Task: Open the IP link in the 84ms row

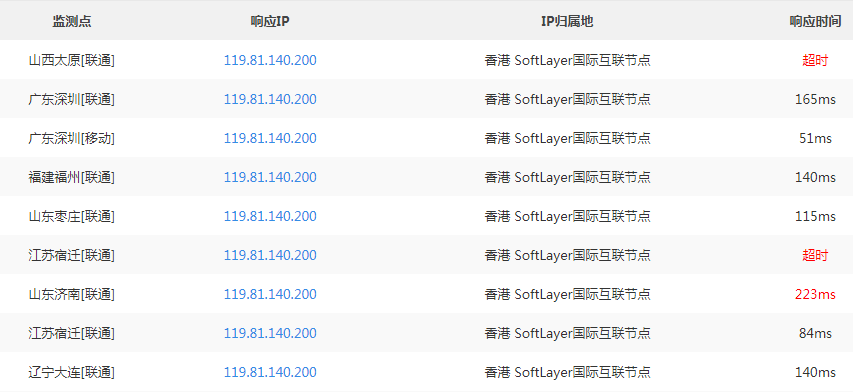Action: [x=270, y=333]
